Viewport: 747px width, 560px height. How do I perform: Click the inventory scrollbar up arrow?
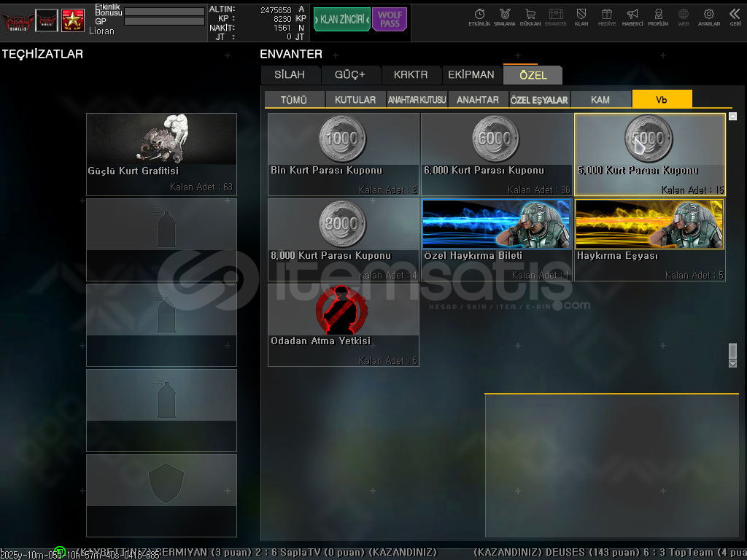(x=732, y=117)
